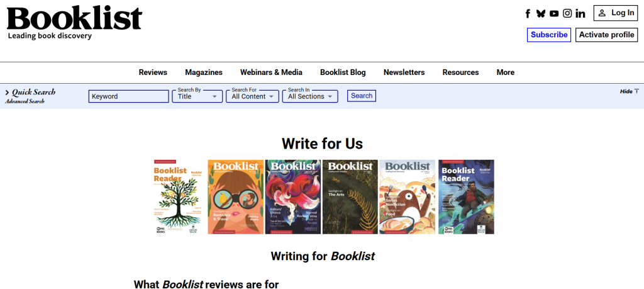Open the Magazines menu item
The height and width of the screenshot is (289, 644).
coord(204,72)
